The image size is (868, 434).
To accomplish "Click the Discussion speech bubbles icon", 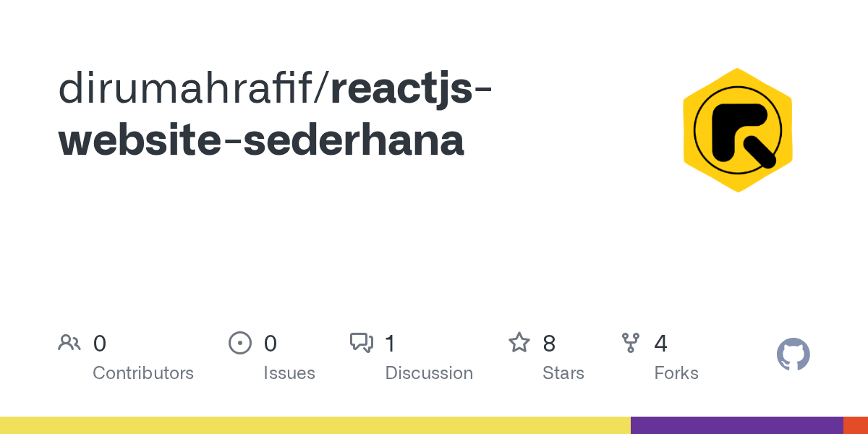I will pos(362,343).
